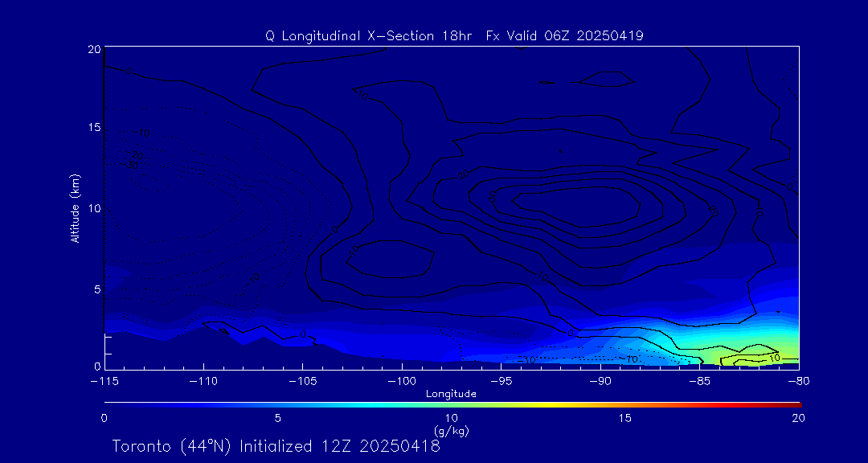Click the plot title "Q Longitudinal X-Section 18hr"
The image size is (868, 463).
tap(369, 36)
